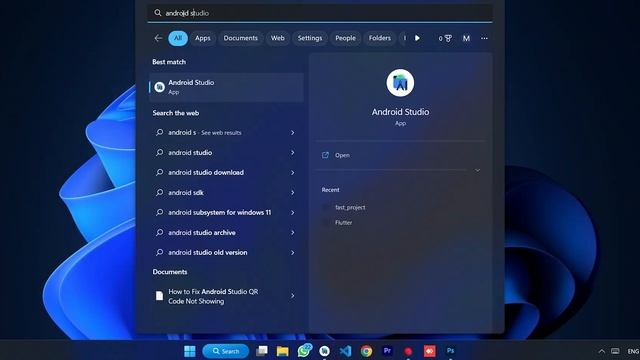Screen dimensions: 640x360
Task: Select web suggestion 'android studio archive'
Action: [x=227, y=233]
